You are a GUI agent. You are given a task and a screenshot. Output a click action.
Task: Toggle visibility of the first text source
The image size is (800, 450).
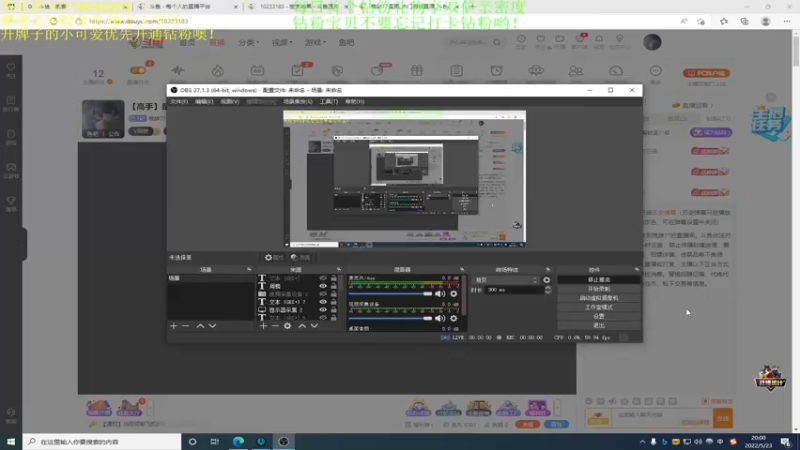click(322, 278)
